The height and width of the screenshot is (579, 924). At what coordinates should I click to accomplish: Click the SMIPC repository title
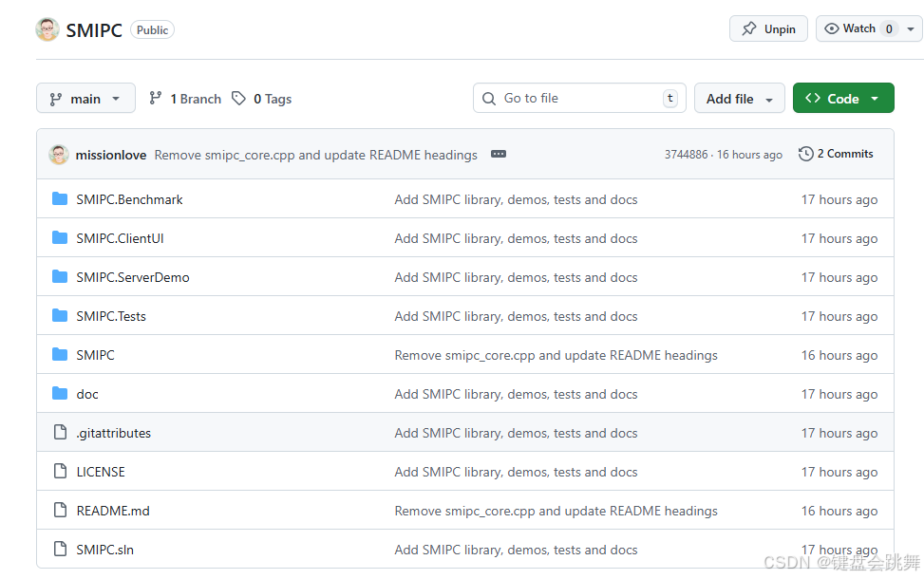coord(94,30)
